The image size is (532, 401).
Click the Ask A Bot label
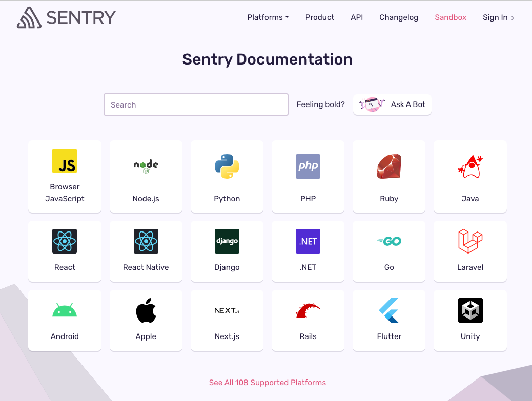pos(408,104)
